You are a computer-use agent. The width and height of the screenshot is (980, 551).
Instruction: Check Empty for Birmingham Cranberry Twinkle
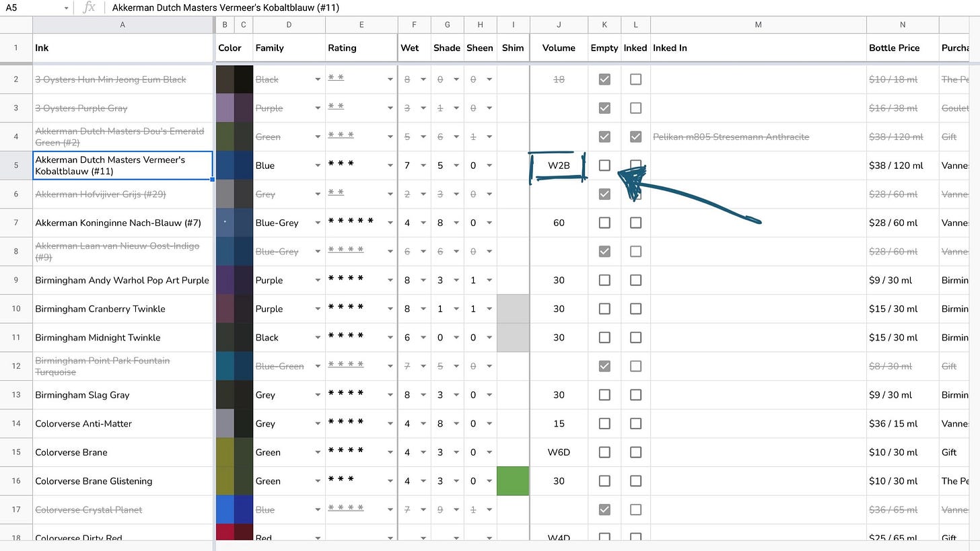click(x=604, y=309)
